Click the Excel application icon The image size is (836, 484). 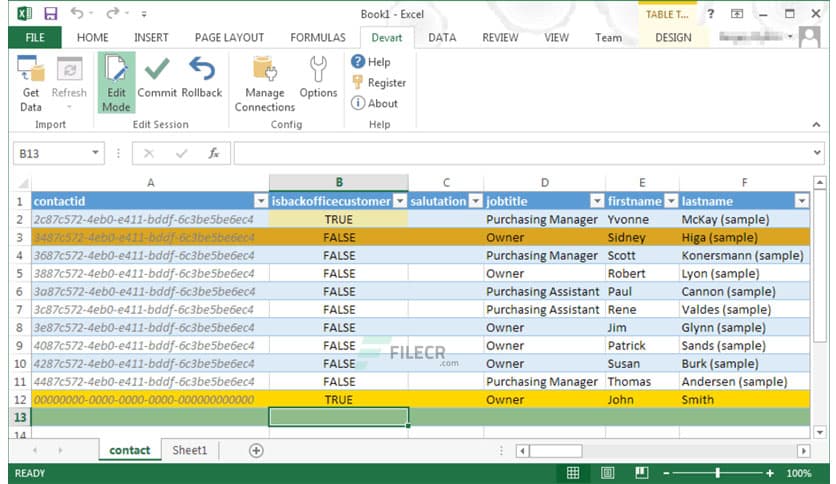pyautogui.click(x=24, y=13)
